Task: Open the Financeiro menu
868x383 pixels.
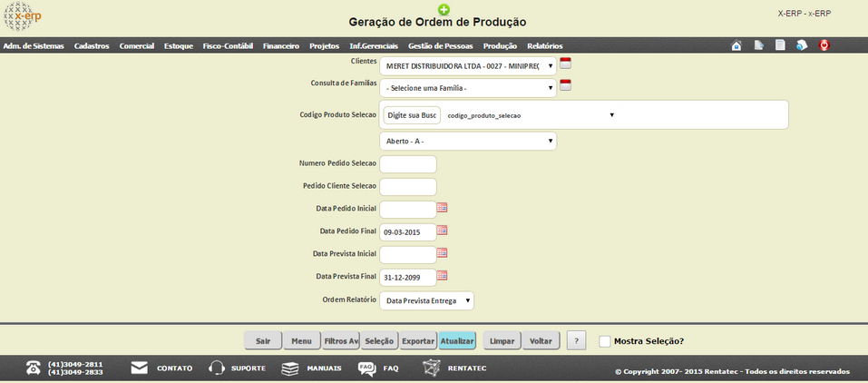Action: tap(280, 46)
